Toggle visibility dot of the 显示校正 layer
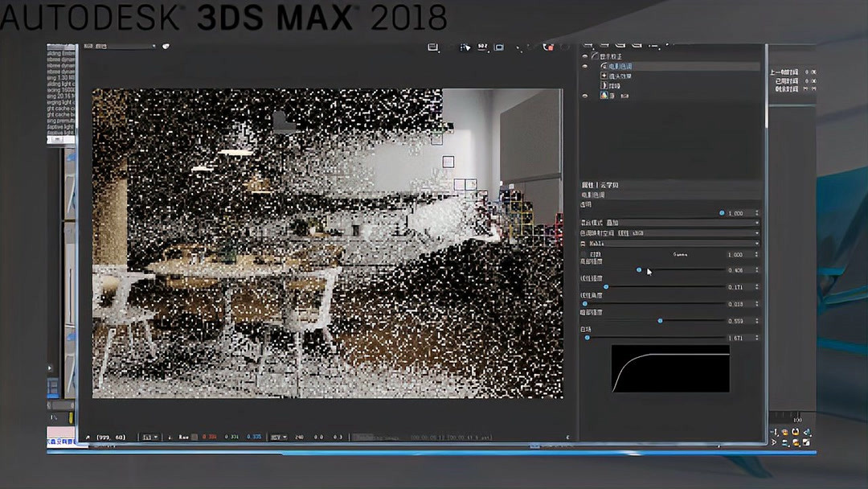 [x=585, y=55]
